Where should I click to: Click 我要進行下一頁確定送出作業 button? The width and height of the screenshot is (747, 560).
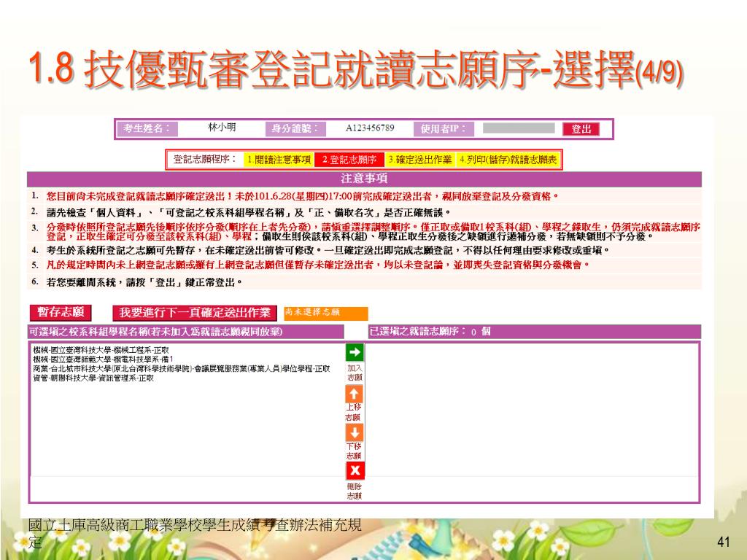coord(195,313)
